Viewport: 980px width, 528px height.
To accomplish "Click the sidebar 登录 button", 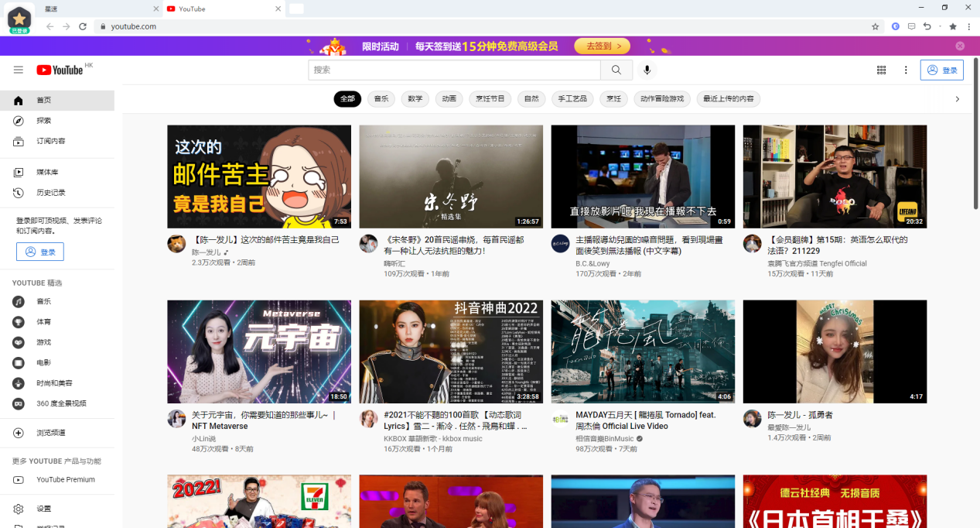I will point(40,252).
